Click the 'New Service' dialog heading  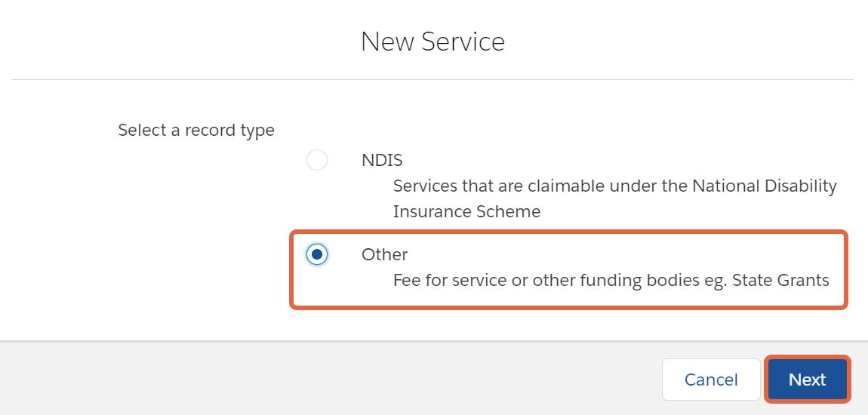pyautogui.click(x=433, y=42)
